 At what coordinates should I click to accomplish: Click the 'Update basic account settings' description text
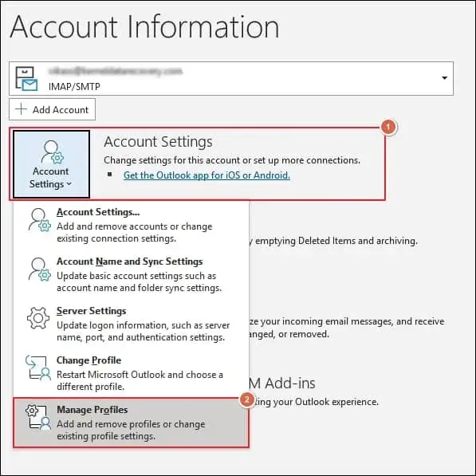[140, 281]
